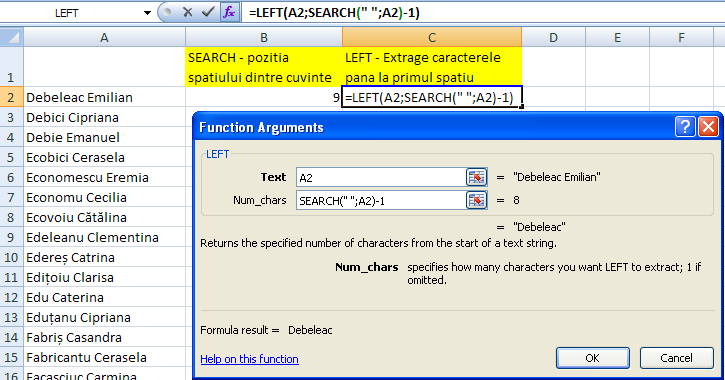This screenshot has width=725, height=380.
Task: Click cell containing Economescu Eremia
Action: pyautogui.click(x=104, y=177)
